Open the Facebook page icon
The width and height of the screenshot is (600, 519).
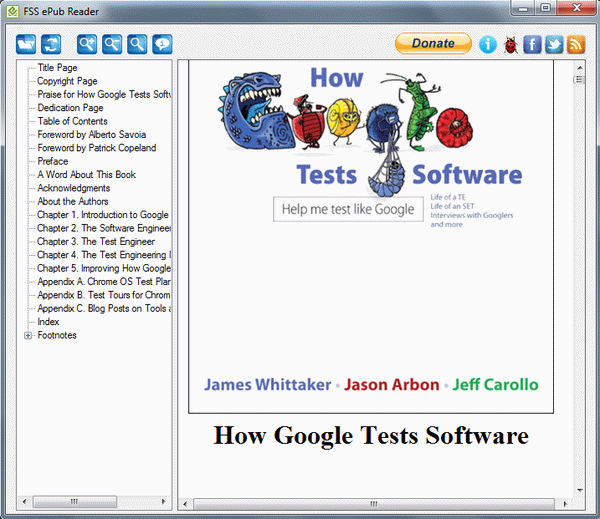[532, 44]
